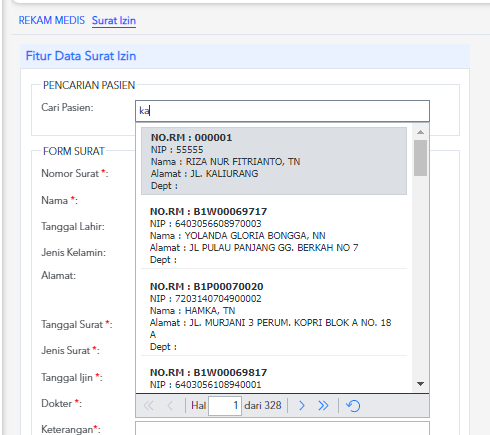This screenshot has height=435, width=490.
Task: Click the NO.RM B1P00070020 record heading
Action: (207, 287)
